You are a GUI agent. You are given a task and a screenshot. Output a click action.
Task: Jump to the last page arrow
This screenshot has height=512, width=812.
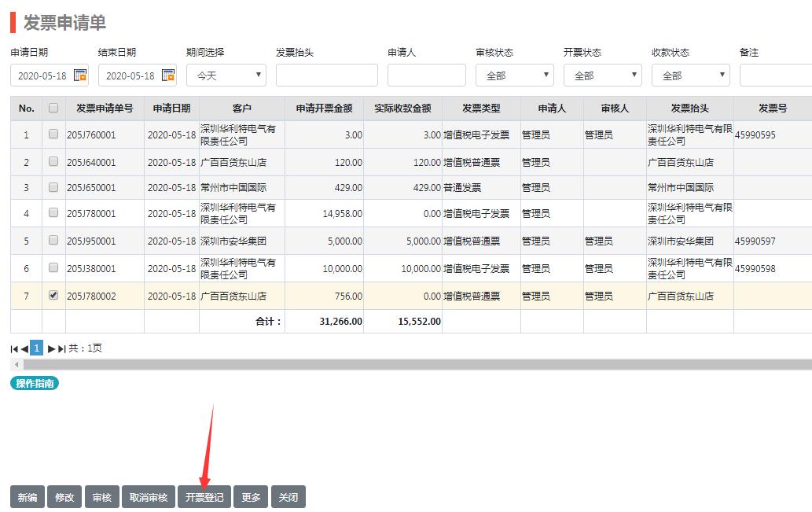[x=62, y=348]
